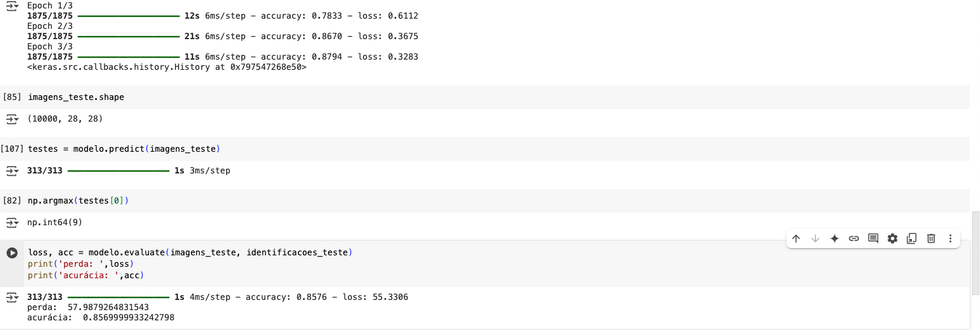Click the notebook vertical scrollbar

point(976,253)
